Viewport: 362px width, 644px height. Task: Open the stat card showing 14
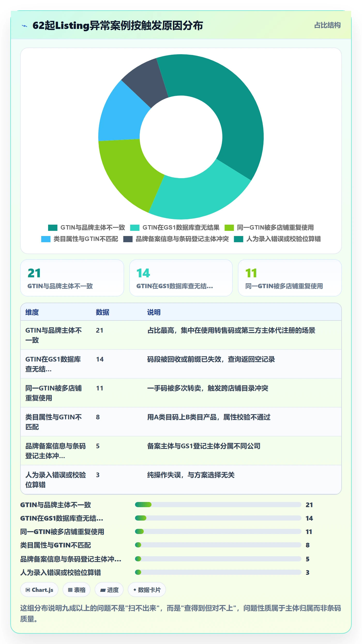(181, 278)
